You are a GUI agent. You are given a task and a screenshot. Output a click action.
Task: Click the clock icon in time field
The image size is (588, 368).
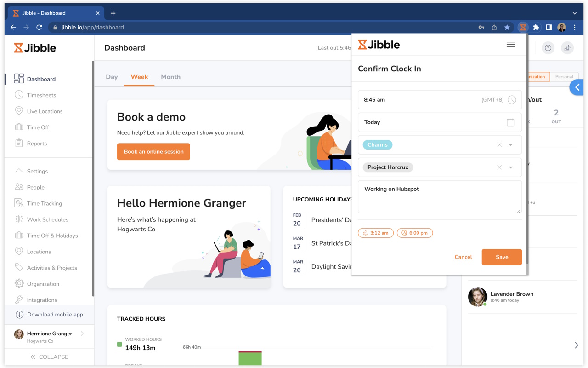coord(512,100)
